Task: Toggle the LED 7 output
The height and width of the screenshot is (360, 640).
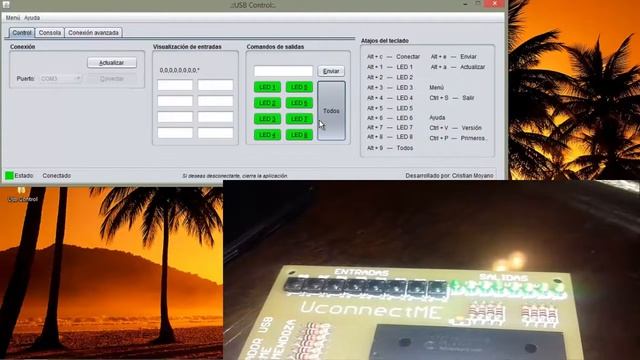Action: [x=299, y=119]
